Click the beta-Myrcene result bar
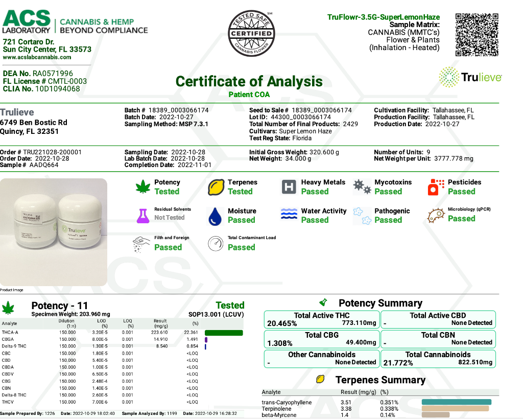Screen dimensions: 523x420 tap(435, 415)
